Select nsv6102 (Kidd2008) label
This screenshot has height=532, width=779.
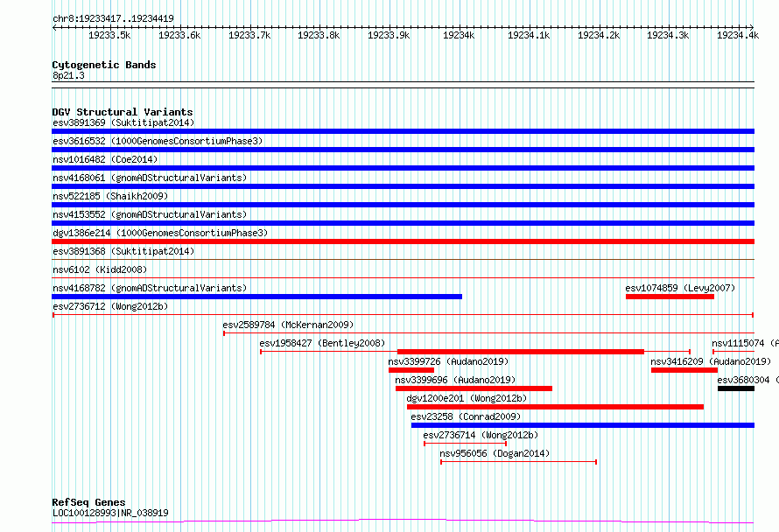[100, 269]
